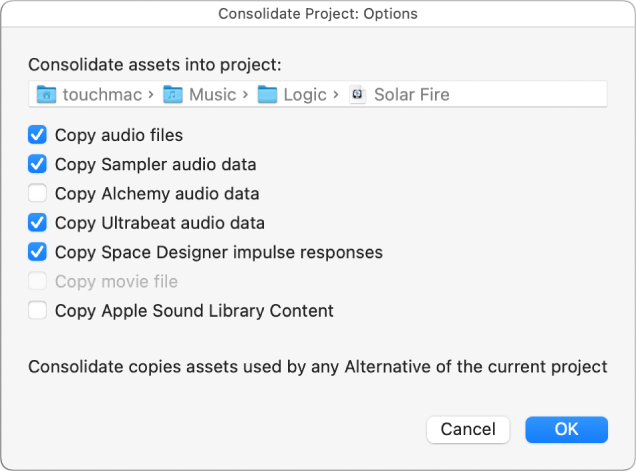Image resolution: width=636 pixels, height=471 pixels.
Task: Select the Logic path segment label
Action: (x=305, y=95)
